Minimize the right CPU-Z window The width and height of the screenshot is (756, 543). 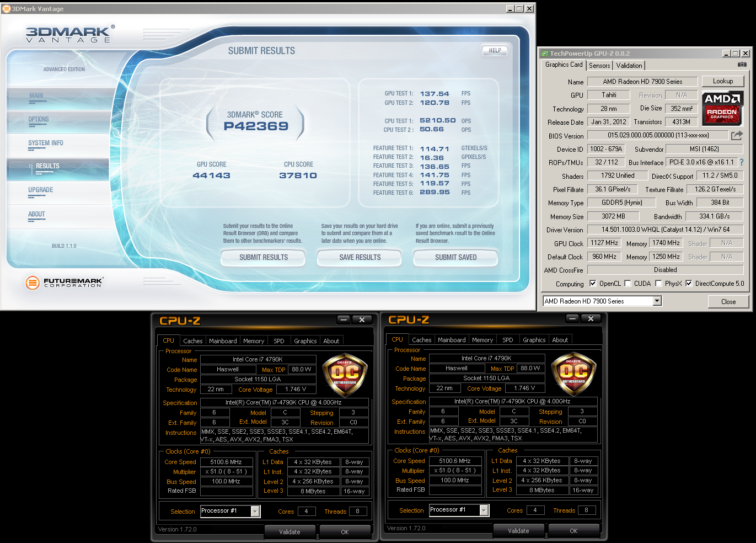tap(572, 319)
